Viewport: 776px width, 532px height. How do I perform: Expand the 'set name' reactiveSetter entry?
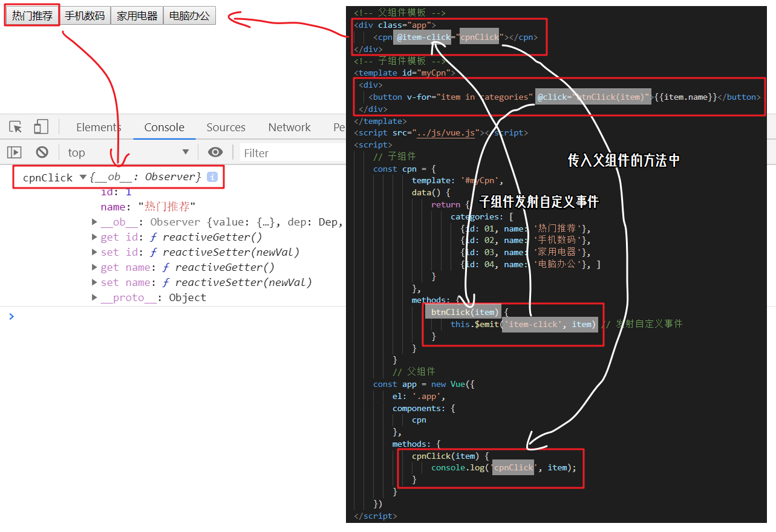pos(94,282)
